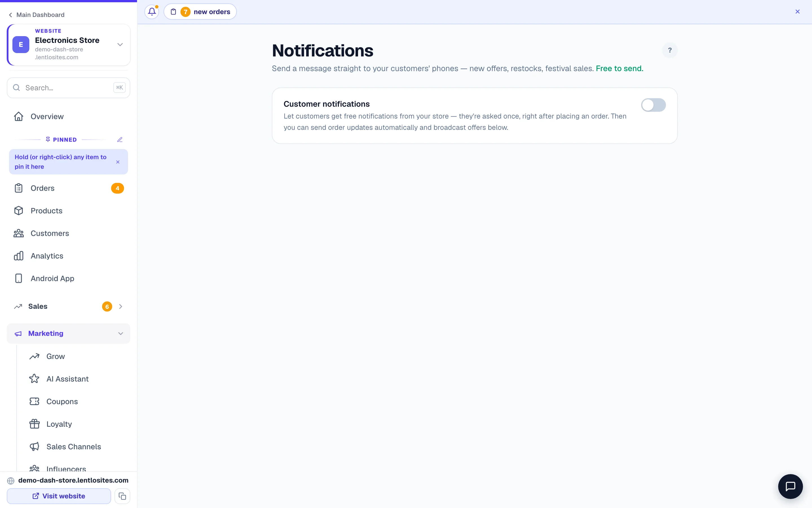Click the Loyalty gift icon
The width and height of the screenshot is (812, 508).
34,424
